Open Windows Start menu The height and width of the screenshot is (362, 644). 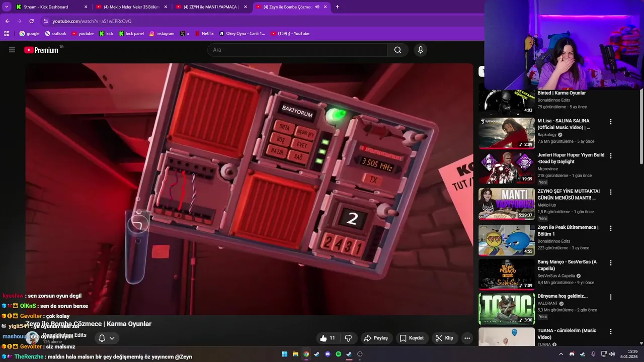pos(284,354)
